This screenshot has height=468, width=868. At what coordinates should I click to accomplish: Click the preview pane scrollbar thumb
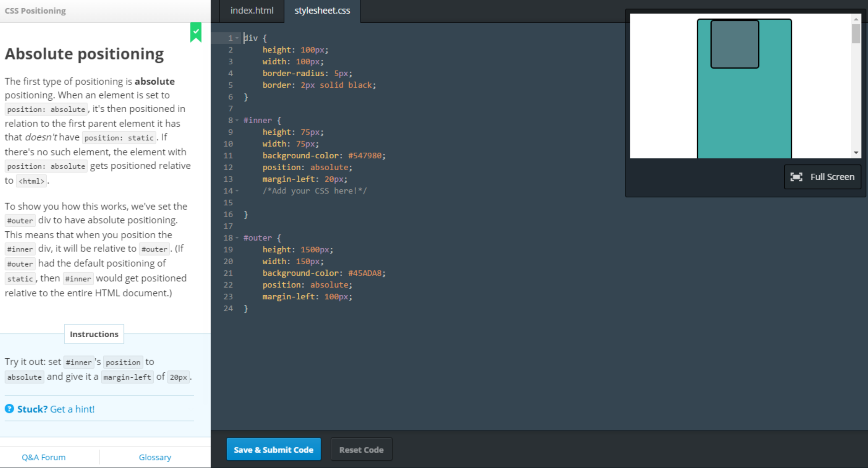point(856,33)
